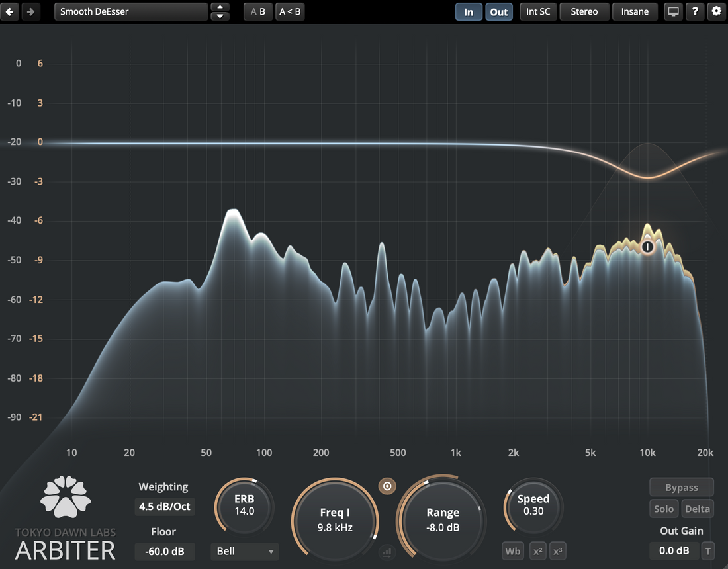Toggle Delta listening mode
The image size is (728, 569).
coord(698,509)
